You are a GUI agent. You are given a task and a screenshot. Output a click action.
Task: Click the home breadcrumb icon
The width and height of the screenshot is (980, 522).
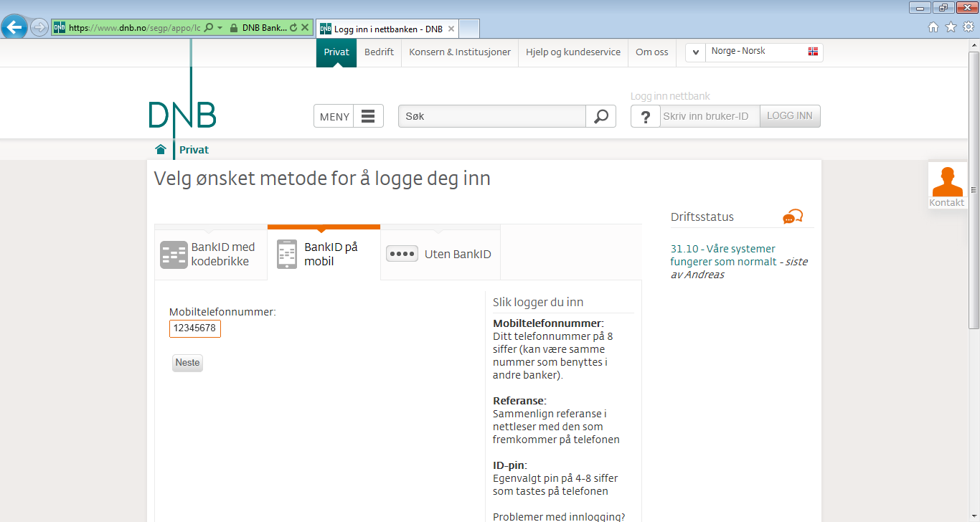pyautogui.click(x=161, y=149)
